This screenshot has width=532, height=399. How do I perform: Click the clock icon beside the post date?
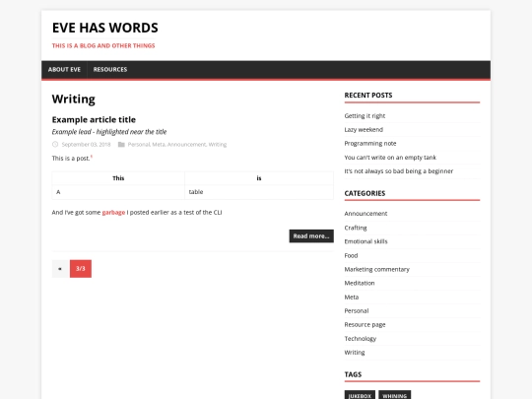point(55,144)
